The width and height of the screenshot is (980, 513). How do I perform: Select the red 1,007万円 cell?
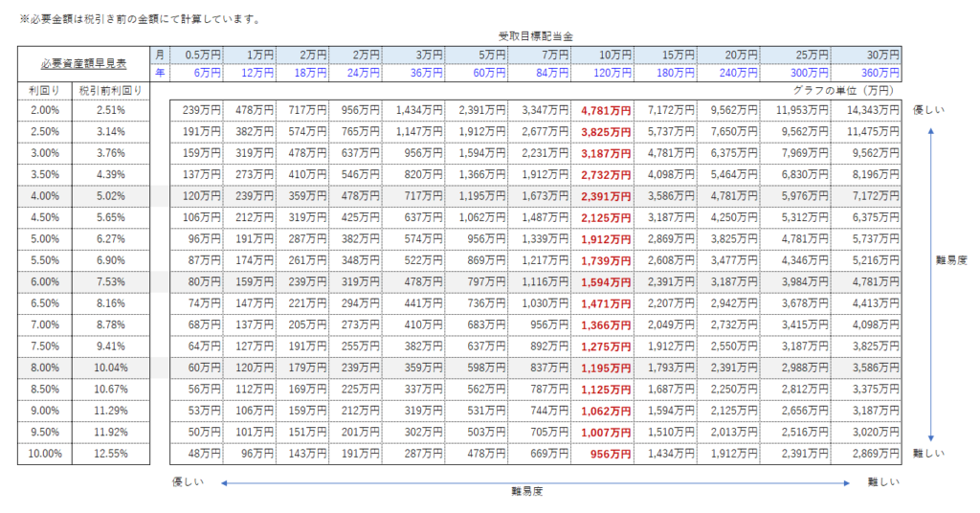click(x=606, y=433)
